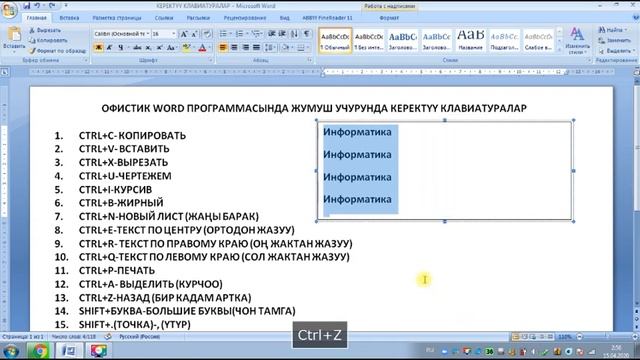Open change case Аа dropdown

172,48
